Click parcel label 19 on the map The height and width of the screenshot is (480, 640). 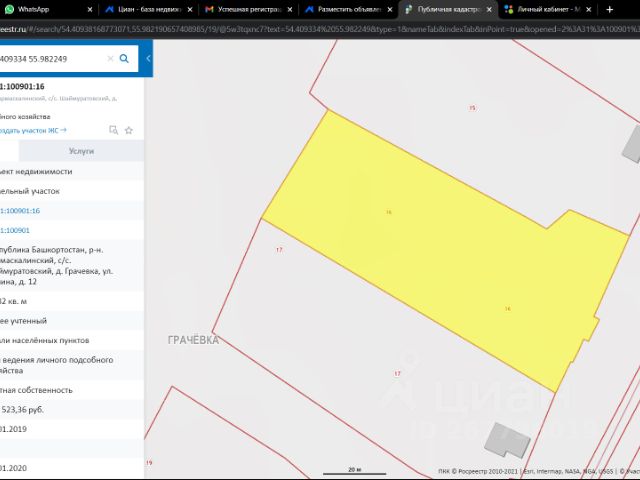click(x=149, y=462)
